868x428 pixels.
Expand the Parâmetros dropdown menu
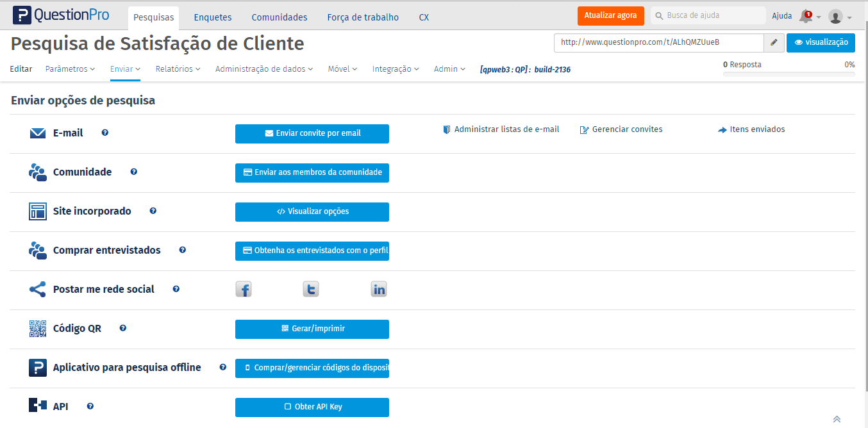point(70,69)
